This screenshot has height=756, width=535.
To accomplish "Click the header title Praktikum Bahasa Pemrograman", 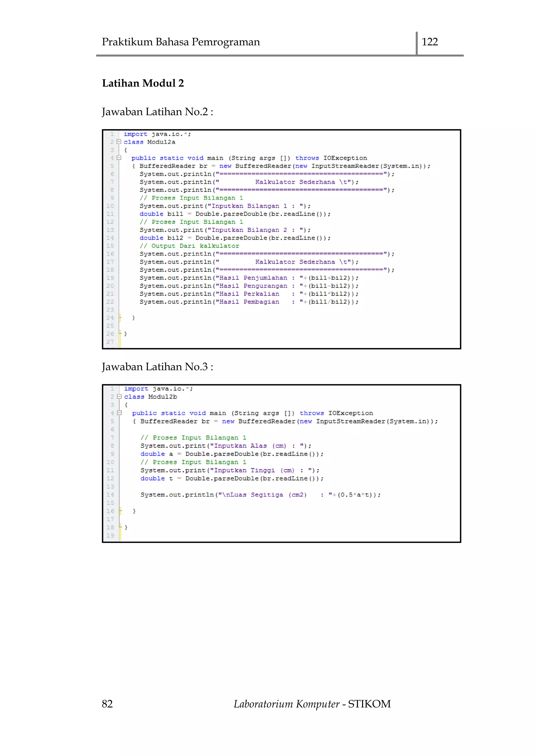I will 181,42.
